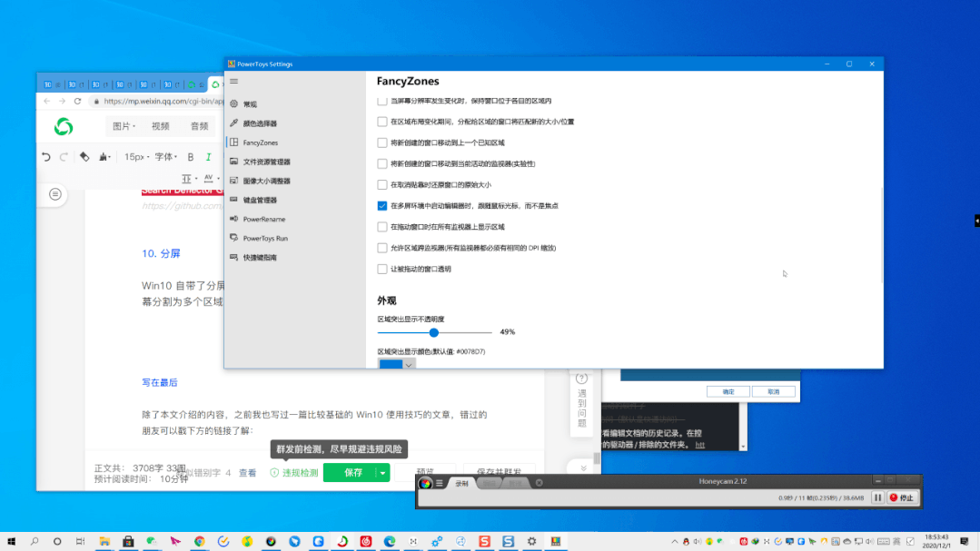This screenshot has width=980, height=551.
Task: Select PowerToys Run in the sidebar
Action: [x=268, y=238]
